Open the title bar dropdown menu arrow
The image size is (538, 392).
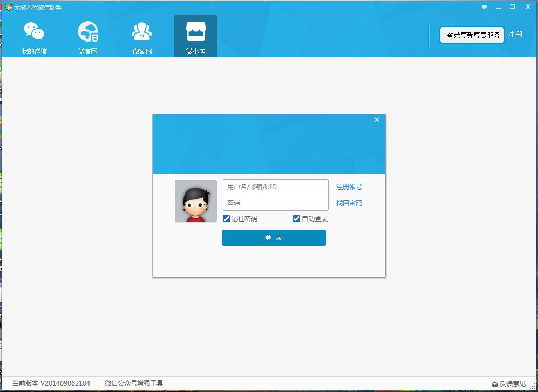[485, 8]
